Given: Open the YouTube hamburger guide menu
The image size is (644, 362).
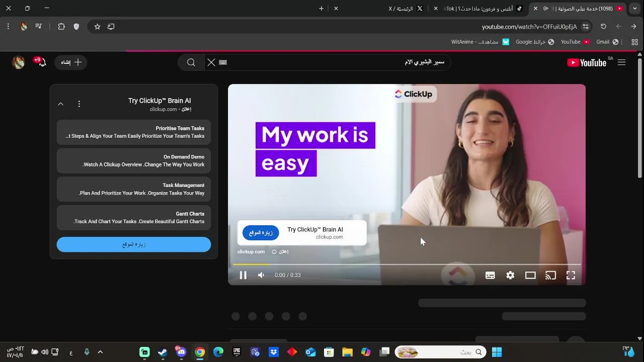Looking at the screenshot, I should [x=621, y=62].
